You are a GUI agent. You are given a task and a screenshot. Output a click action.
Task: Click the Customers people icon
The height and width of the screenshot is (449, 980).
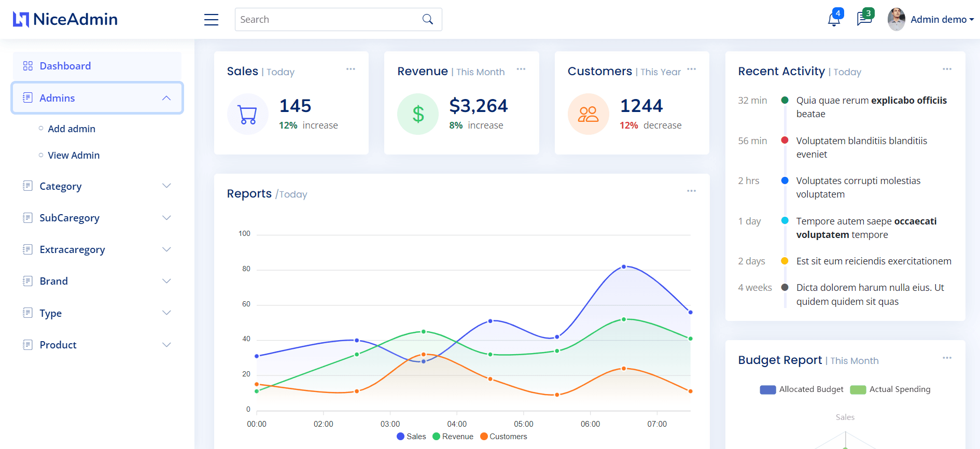click(589, 114)
